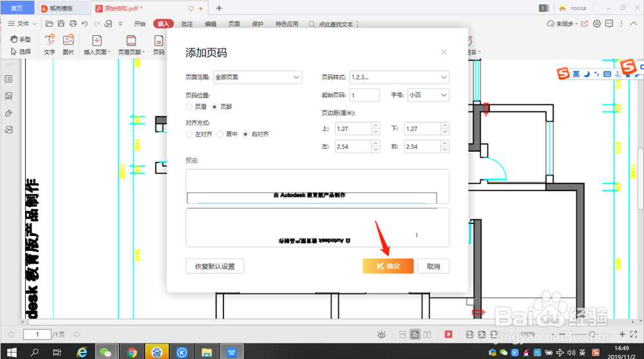Click the eye protection mode icon
This screenshot has height=359, width=644.
click(x=381, y=335)
